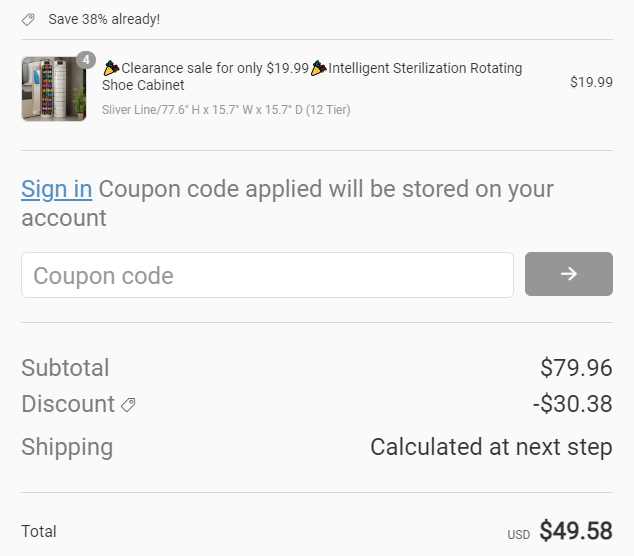Click the Save 38% already! text

[104, 19]
